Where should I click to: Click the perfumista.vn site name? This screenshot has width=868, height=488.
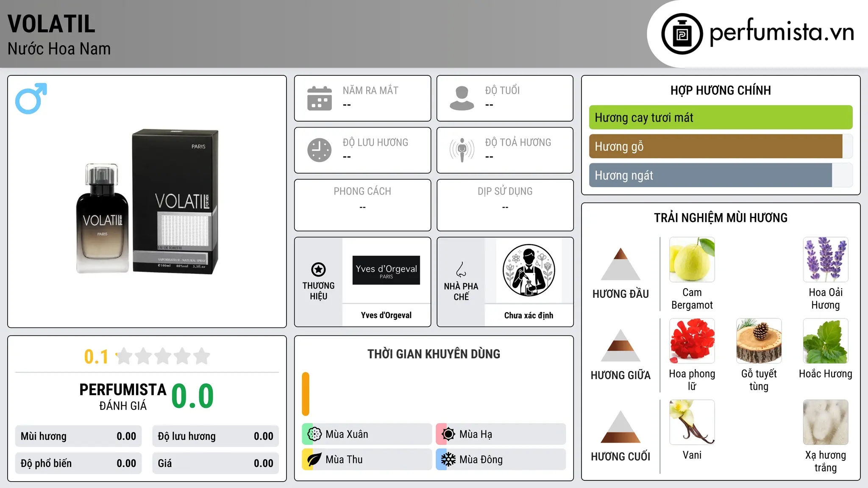tap(782, 32)
